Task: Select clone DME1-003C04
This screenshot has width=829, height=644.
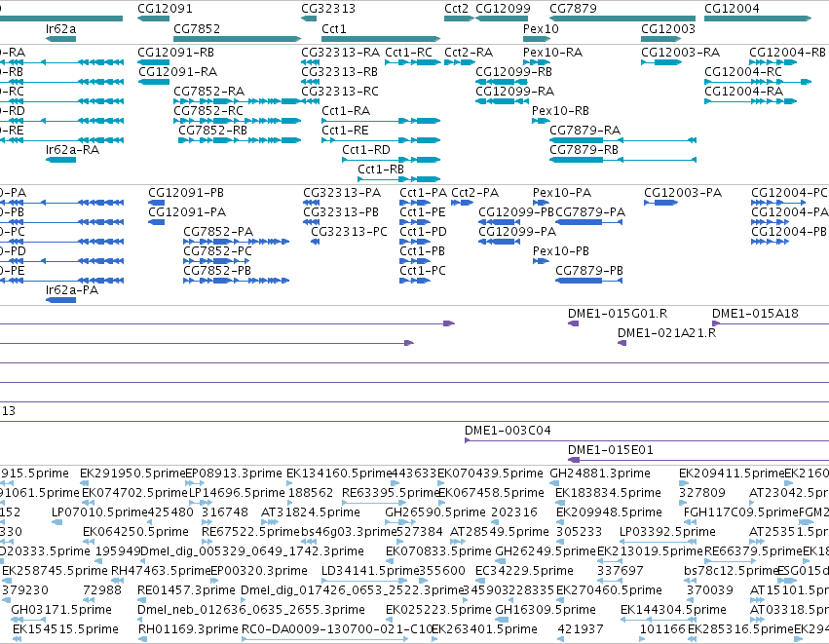Action: [508, 431]
